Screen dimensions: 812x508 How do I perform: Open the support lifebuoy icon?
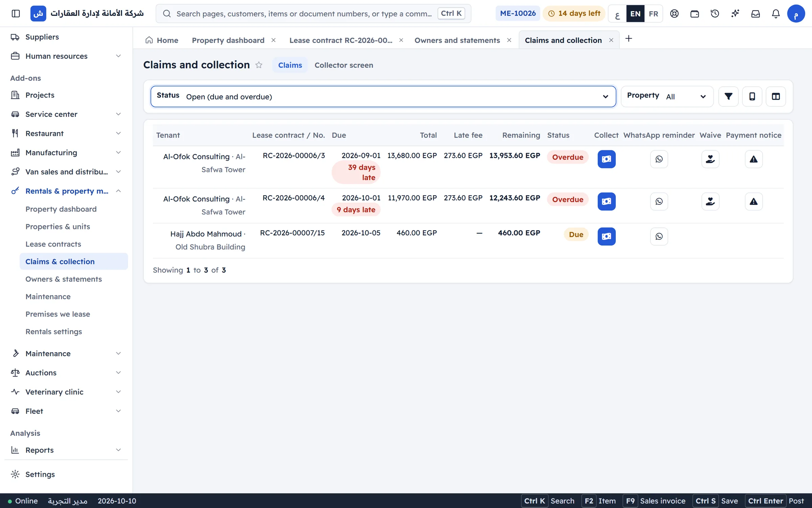tap(674, 14)
